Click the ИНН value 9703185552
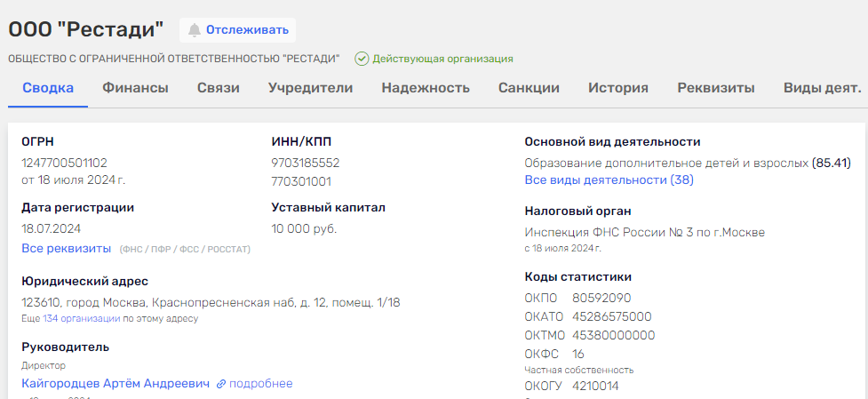Viewport: 868px width, 399px height. point(306,163)
